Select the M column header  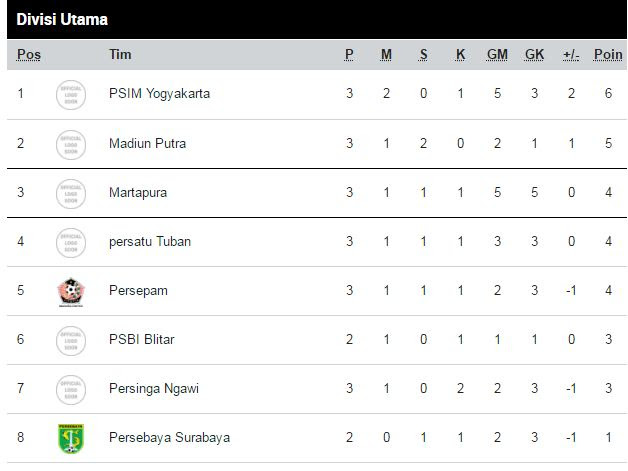pyautogui.click(x=386, y=54)
